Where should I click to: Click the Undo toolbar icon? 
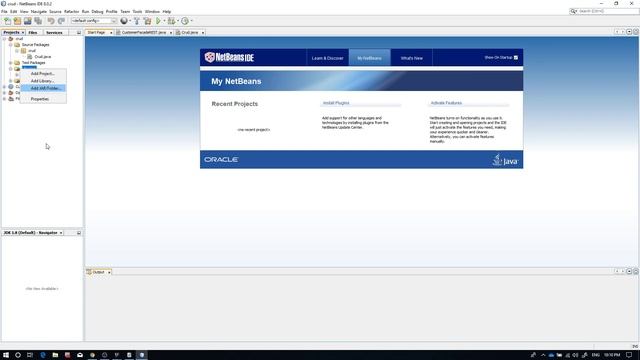[51, 21]
